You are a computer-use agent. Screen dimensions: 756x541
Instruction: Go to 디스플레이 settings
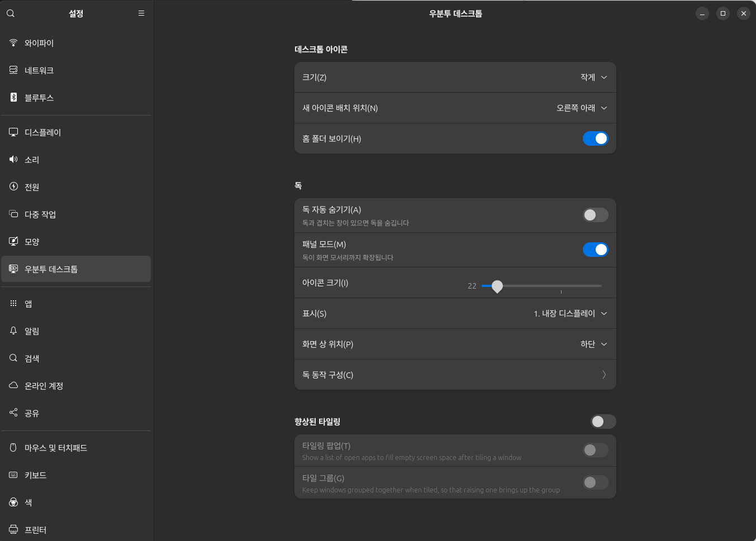point(76,132)
